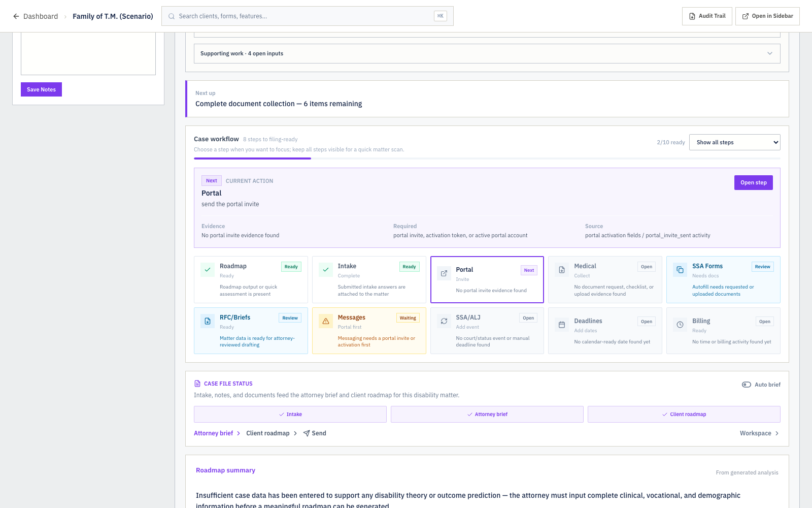Viewport: 812px width, 508px height.
Task: Toggle the Intake checked status chip
Action: click(290, 415)
